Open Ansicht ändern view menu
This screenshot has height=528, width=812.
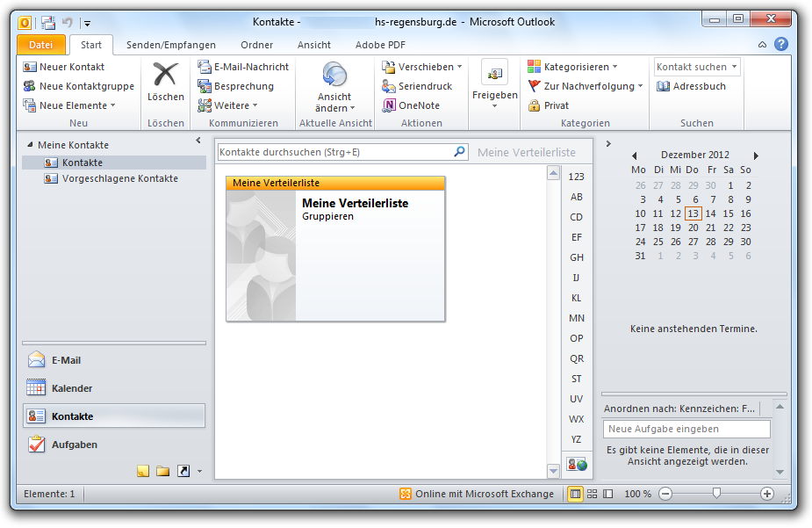(334, 87)
